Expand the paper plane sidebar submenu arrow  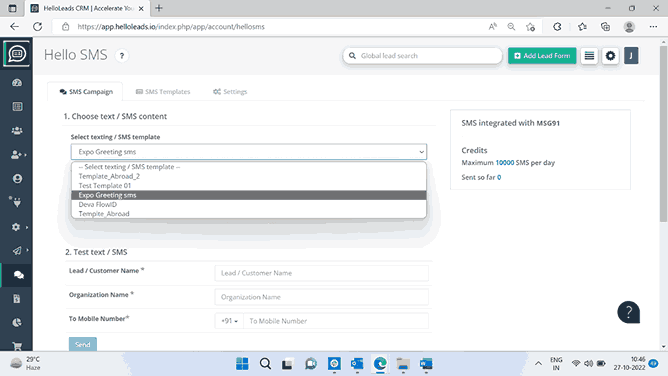[27, 250]
